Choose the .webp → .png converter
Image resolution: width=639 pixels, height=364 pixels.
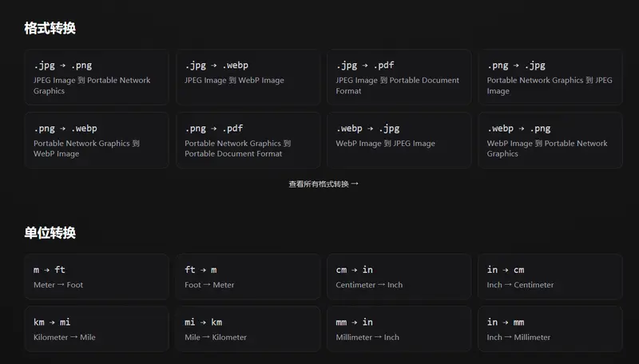550,140
